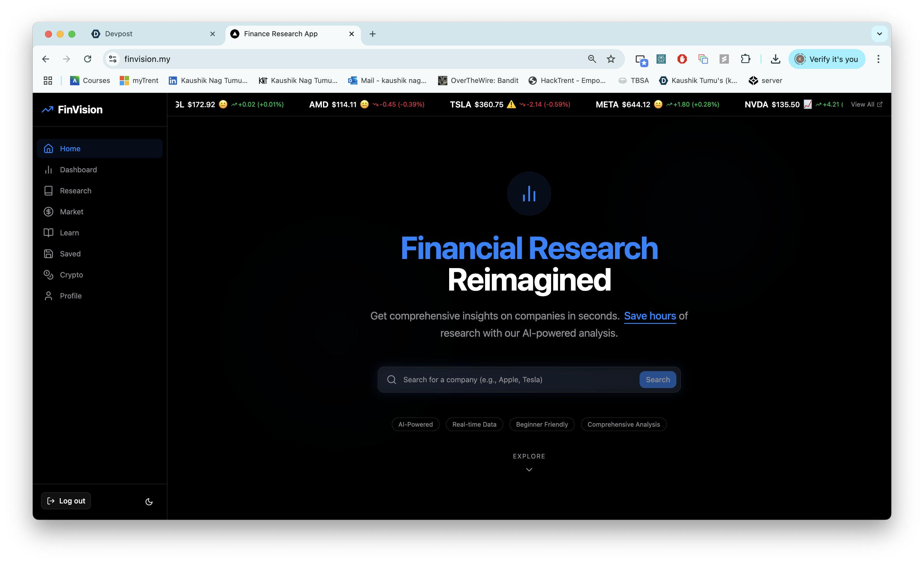The image size is (924, 563).
Task: Go to Learn book icon
Action: [x=48, y=233]
